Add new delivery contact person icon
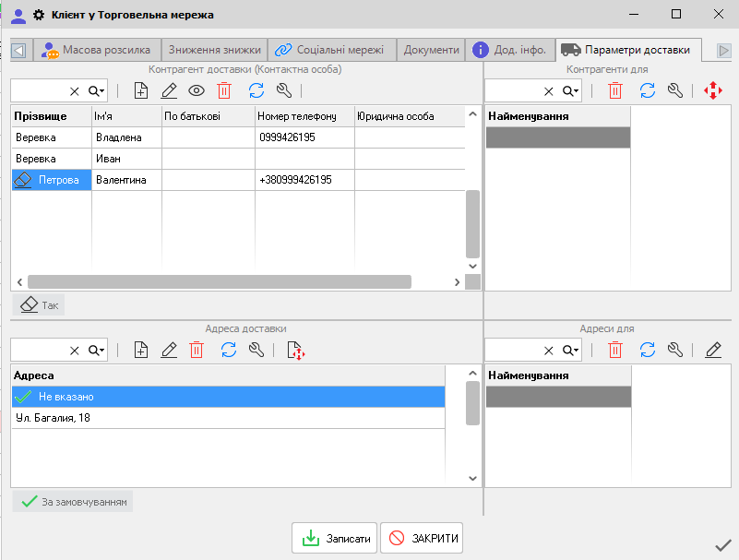The width and height of the screenshot is (739, 560). (140, 90)
